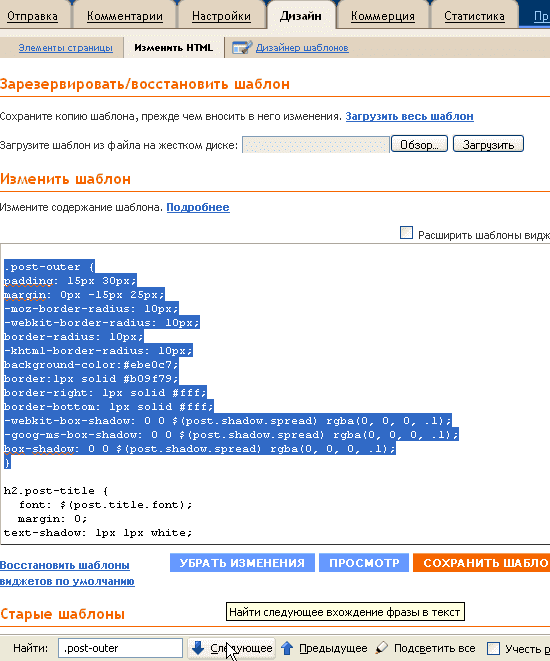Click the background-color:#ebe0c7 line
This screenshot has height=661, width=550.
91,365
